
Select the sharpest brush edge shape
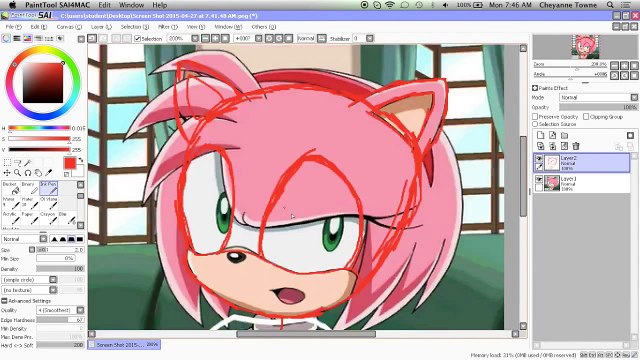[x=54, y=239]
